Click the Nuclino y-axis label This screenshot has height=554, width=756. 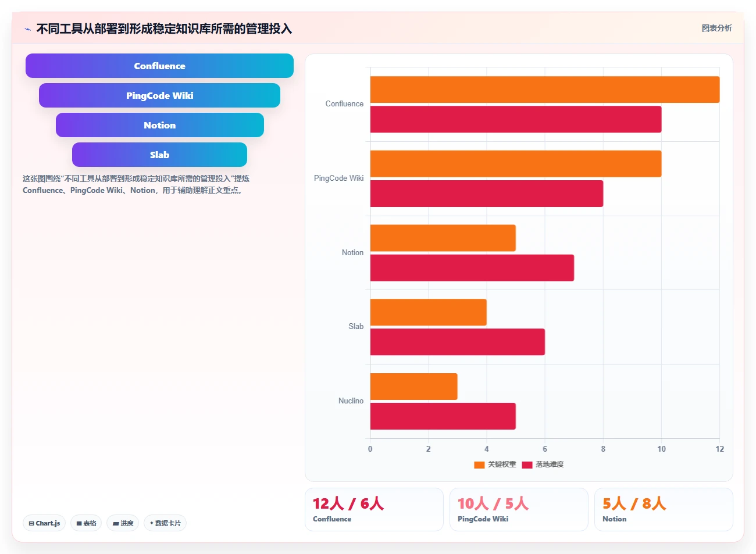click(x=351, y=401)
